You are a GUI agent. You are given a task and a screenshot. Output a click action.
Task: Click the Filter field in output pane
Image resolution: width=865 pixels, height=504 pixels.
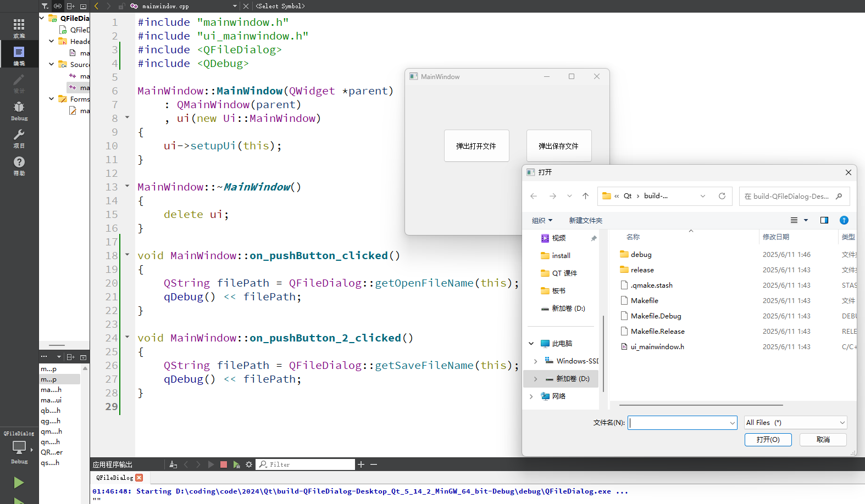[306, 464]
